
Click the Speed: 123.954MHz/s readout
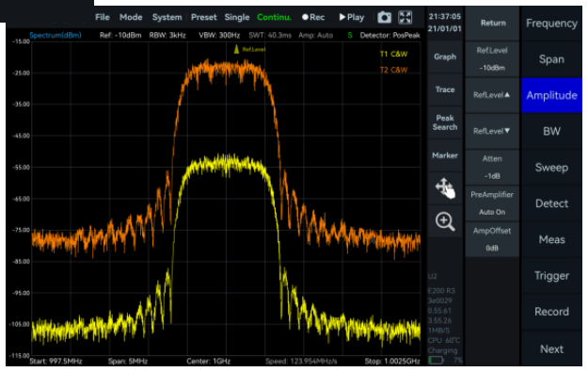(x=301, y=361)
